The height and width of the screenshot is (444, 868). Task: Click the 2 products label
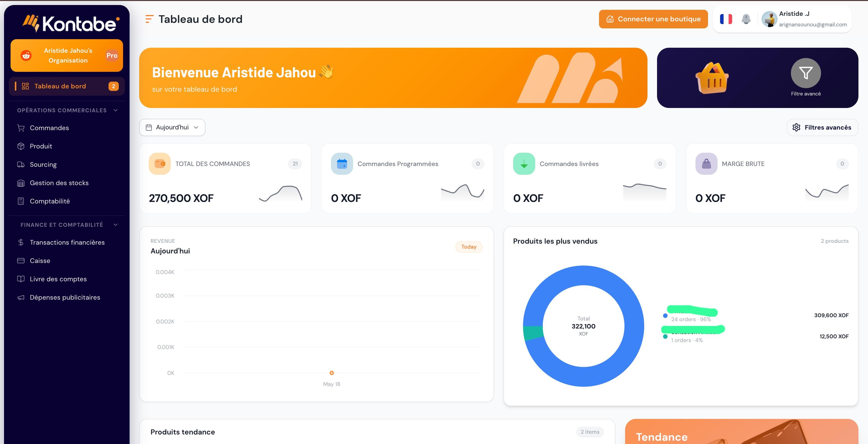pos(835,241)
